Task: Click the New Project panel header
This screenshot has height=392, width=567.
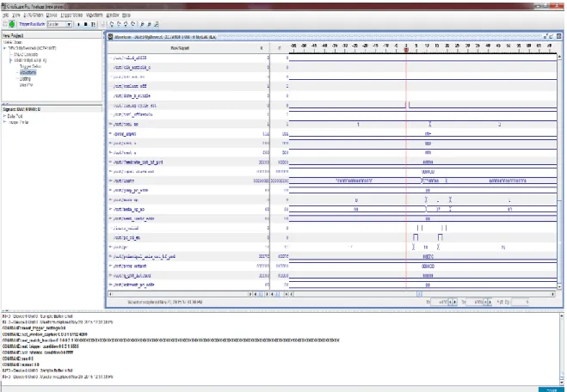Action: click(x=52, y=35)
